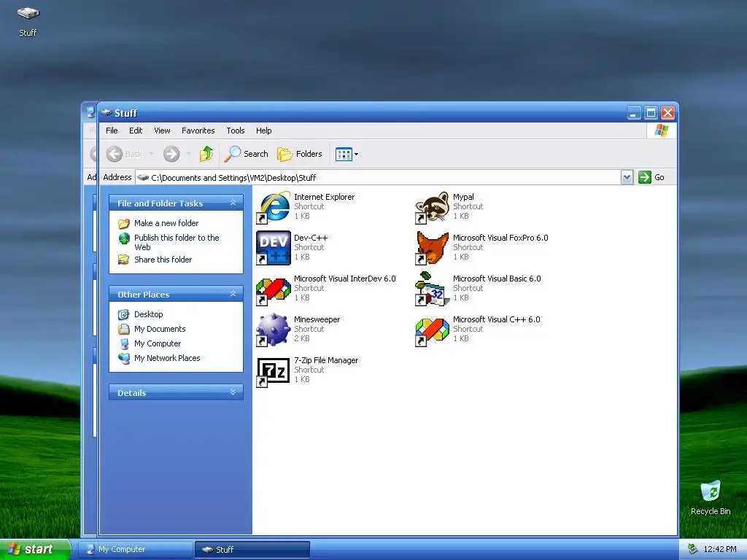Collapse the File and Folder Tasks panel
This screenshot has width=747, height=560.
coord(233,203)
